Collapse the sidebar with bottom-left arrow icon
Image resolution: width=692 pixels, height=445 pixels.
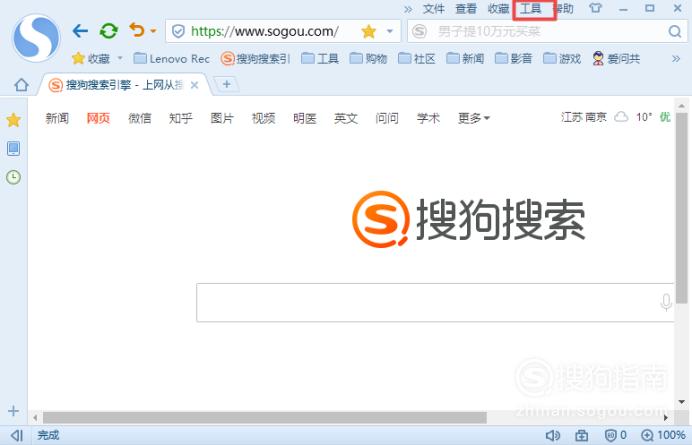coord(16,435)
